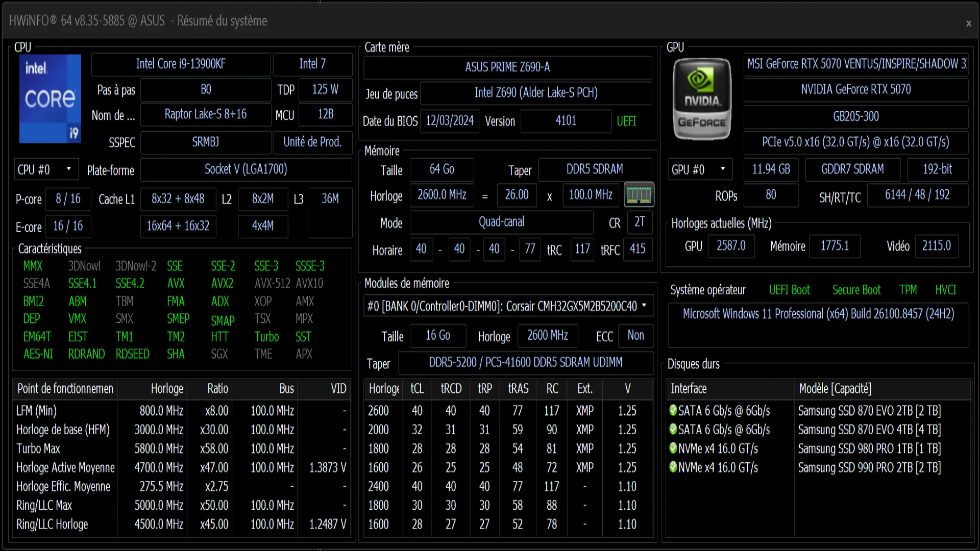Click the Ring/LLC Horloge row
980x551 pixels.
pyautogui.click(x=181, y=524)
